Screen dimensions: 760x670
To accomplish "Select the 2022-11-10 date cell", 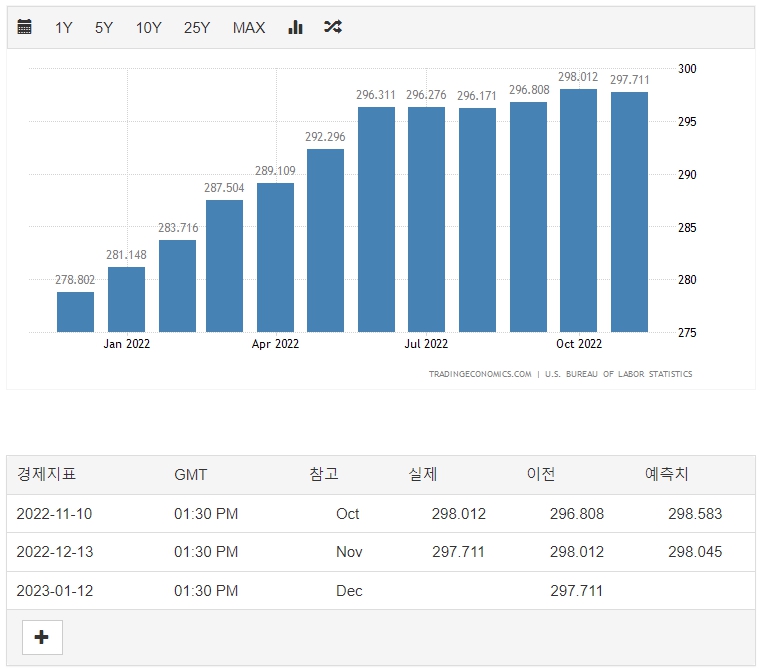I will coord(54,513).
